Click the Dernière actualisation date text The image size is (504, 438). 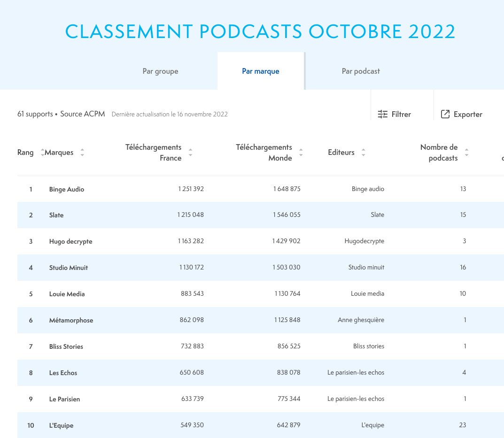point(170,115)
